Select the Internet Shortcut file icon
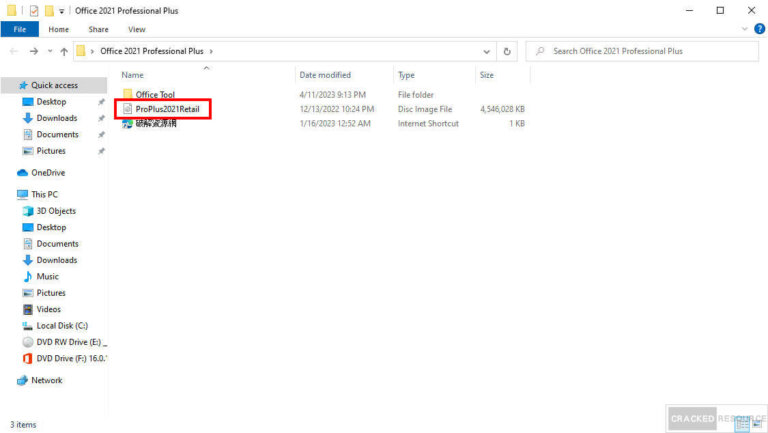The image size is (768, 433). (x=128, y=124)
